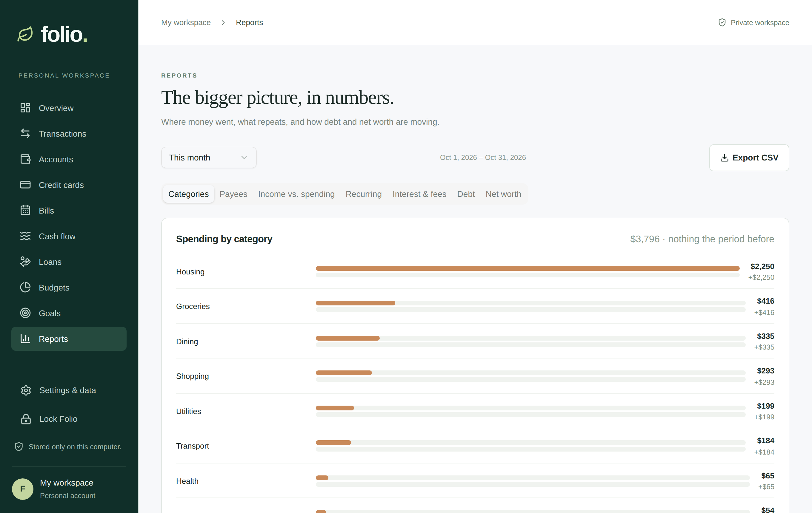Open the Debt report tab
Screen dimensions: 812x513
tap(466, 194)
